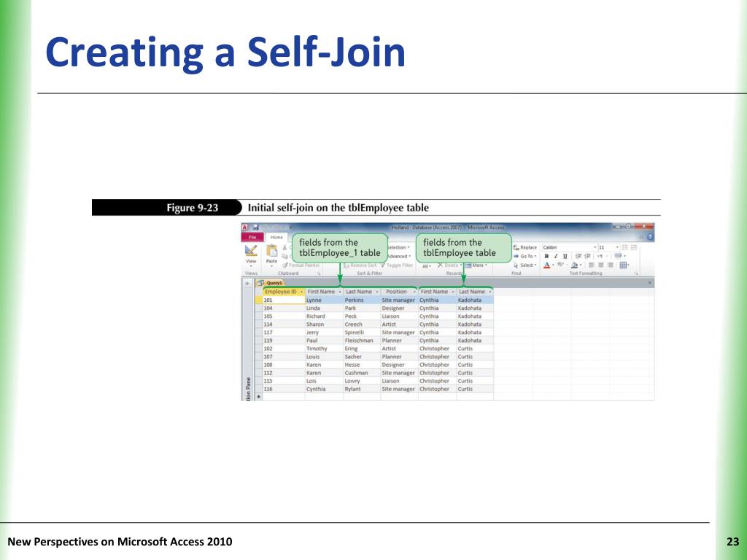This screenshot has height=560, width=747.
Task: Click Curtis in the row 116
Action: 475,389
